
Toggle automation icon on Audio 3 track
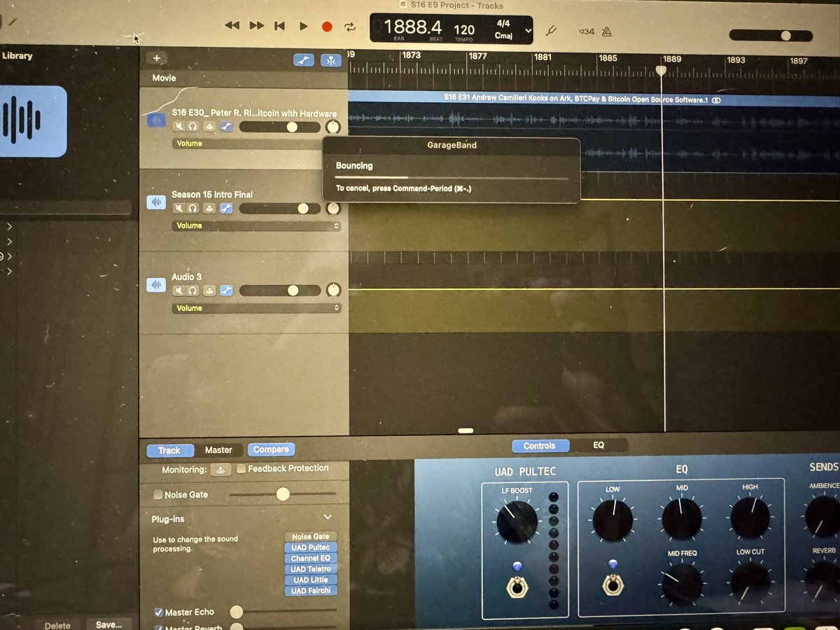click(x=226, y=290)
